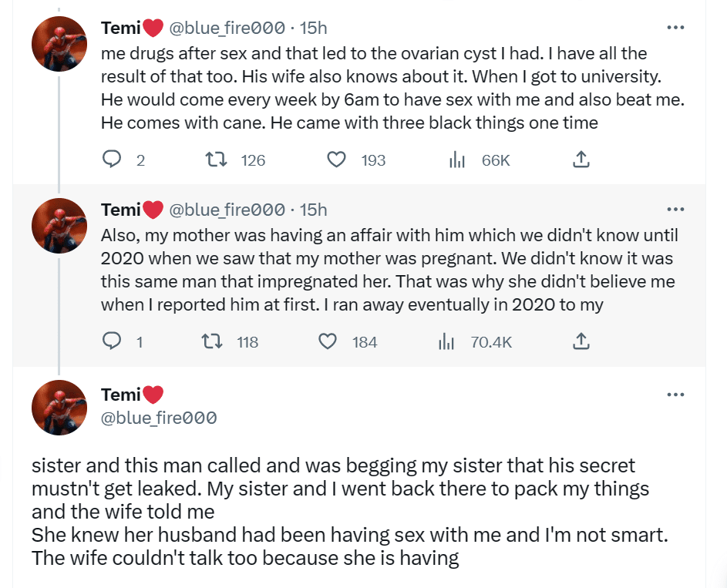Viewport: 727px width, 588px height.
Task: Open the more options menu on the second tweet
Action: tap(676, 209)
